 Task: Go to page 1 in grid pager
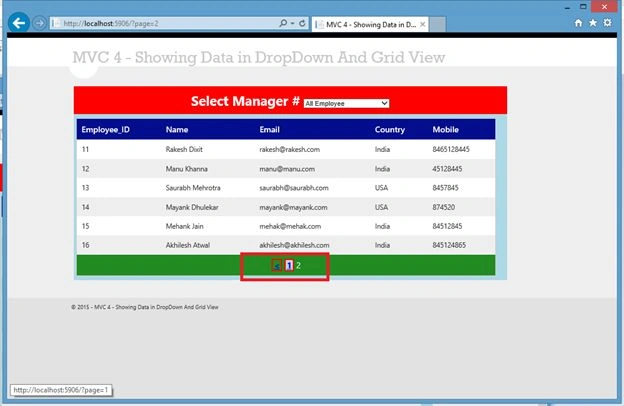point(289,265)
